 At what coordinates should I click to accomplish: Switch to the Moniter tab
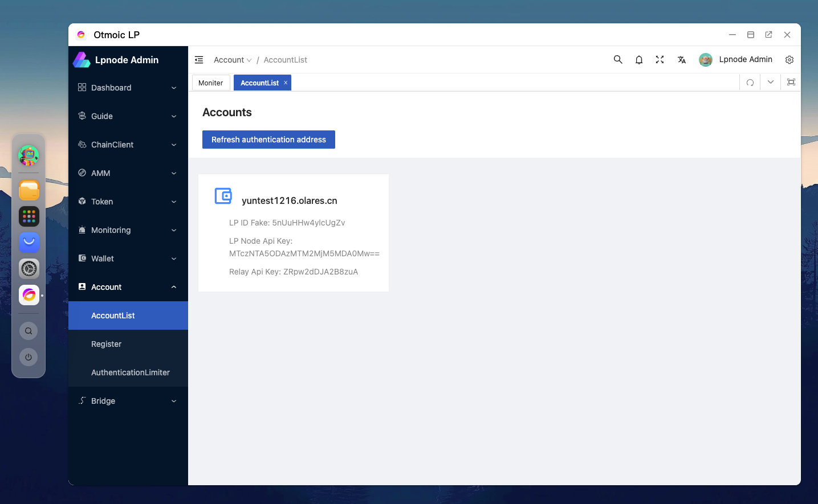211,83
